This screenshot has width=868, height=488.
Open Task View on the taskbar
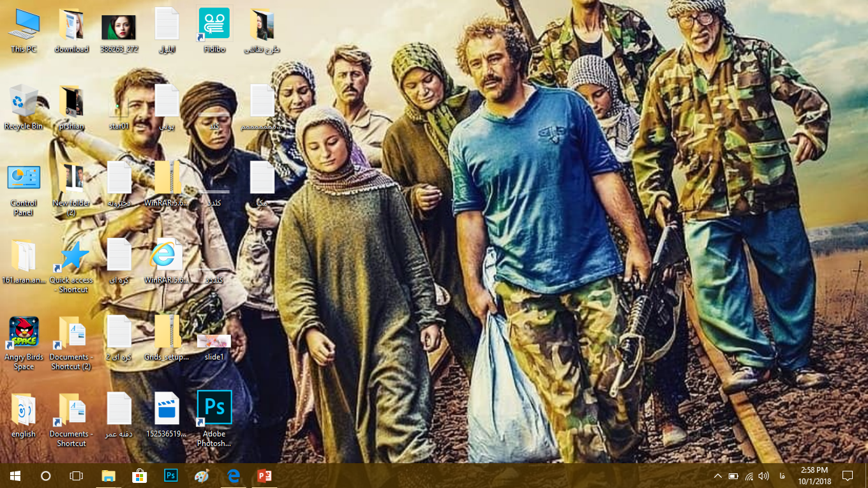click(x=77, y=476)
